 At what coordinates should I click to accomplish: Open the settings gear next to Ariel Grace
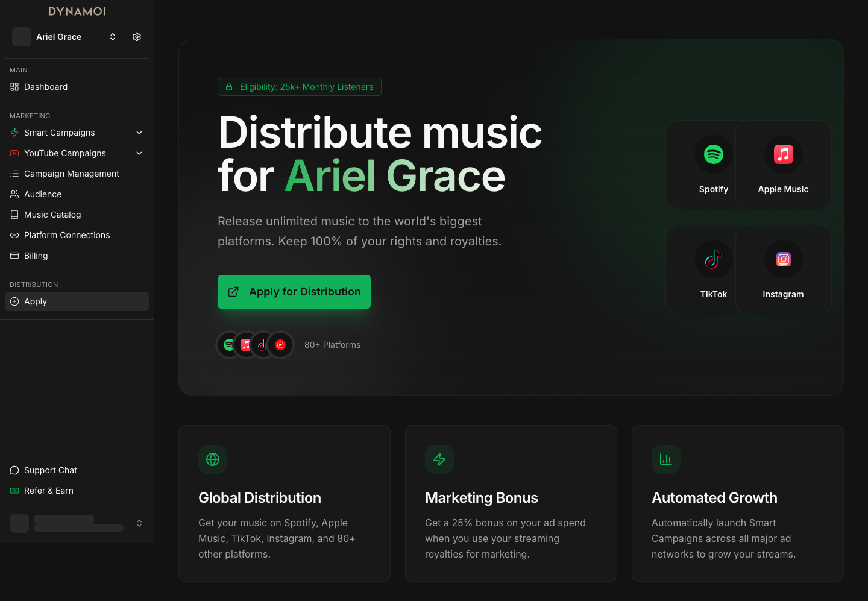[x=137, y=37]
